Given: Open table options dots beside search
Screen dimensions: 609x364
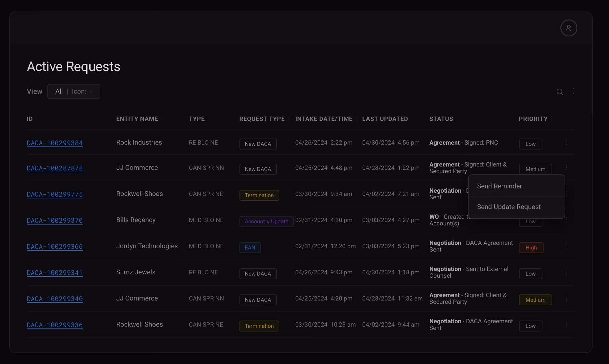Looking at the screenshot, I should tap(573, 91).
